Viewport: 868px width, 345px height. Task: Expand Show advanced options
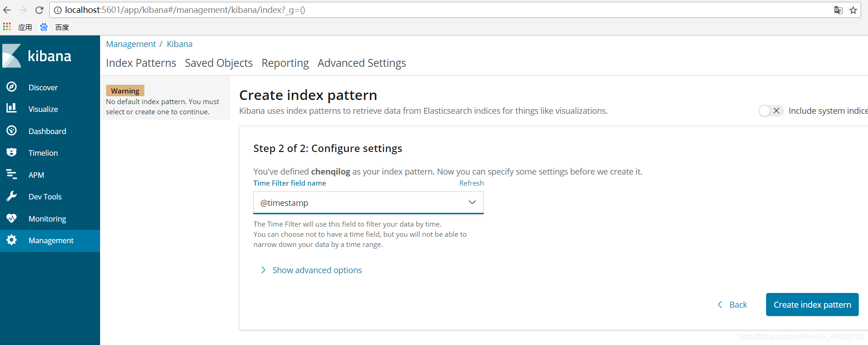[x=311, y=270]
